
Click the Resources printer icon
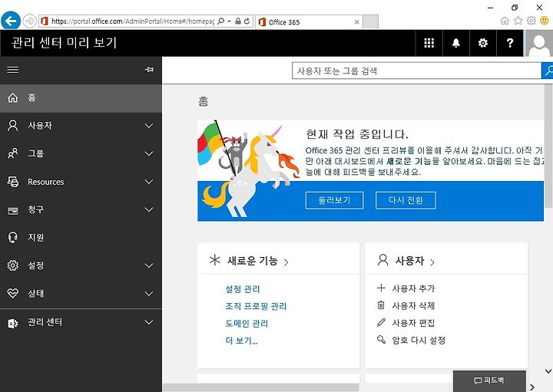pos(13,181)
